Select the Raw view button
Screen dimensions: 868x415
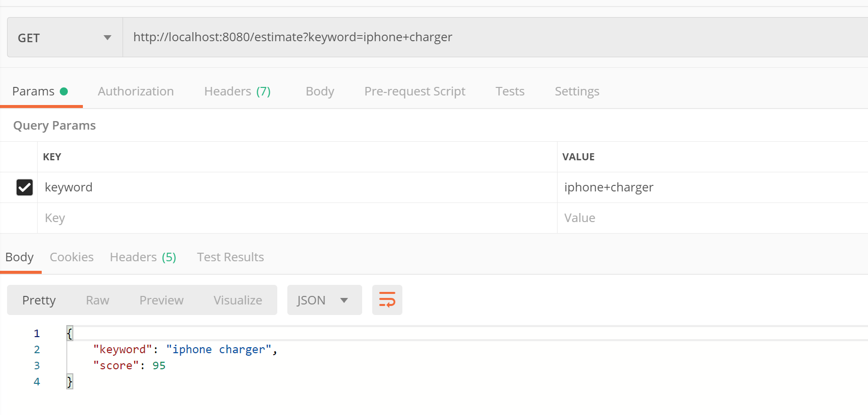[97, 300]
